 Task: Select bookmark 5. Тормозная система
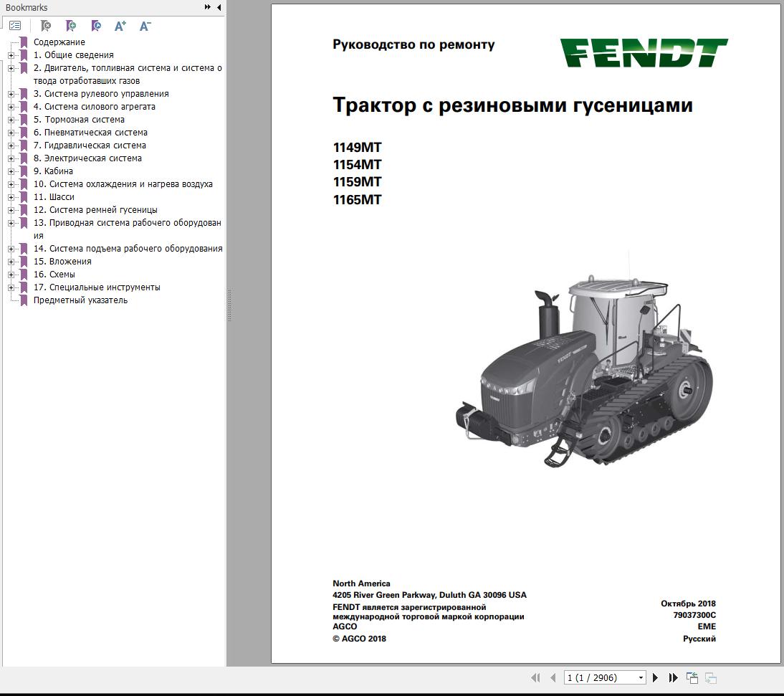[x=79, y=120]
